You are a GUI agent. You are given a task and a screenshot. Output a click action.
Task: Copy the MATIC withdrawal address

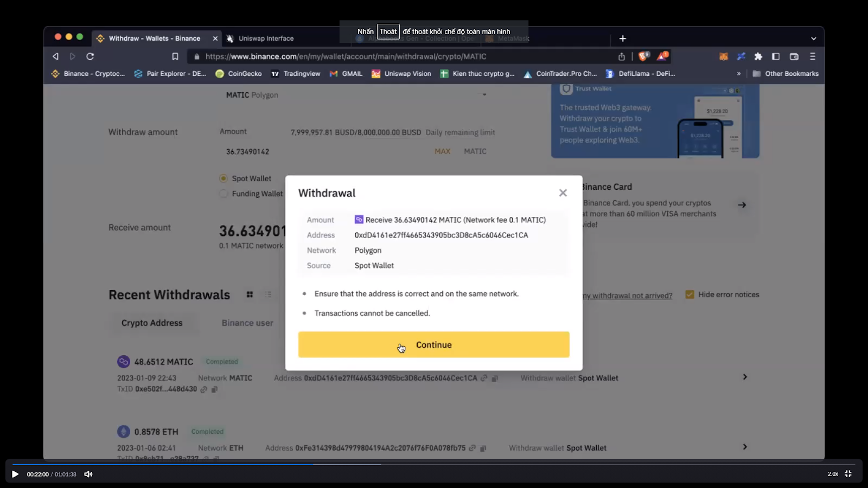495,378
